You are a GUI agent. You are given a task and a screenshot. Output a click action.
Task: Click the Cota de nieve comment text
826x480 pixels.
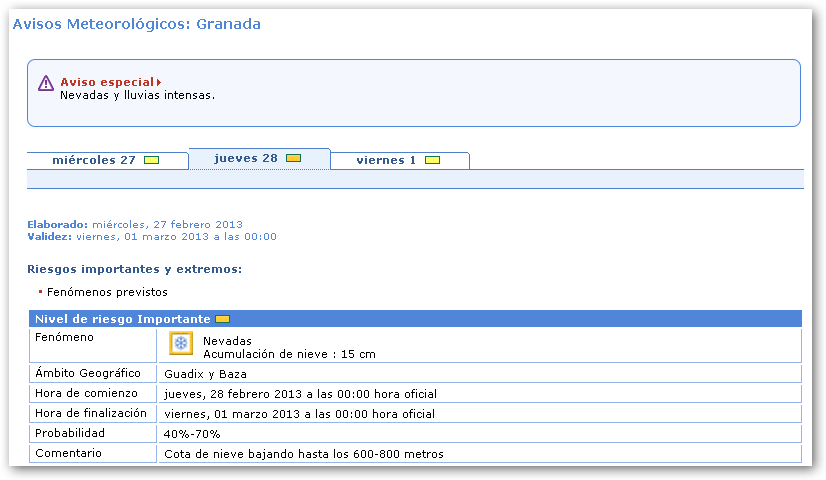[303, 454]
